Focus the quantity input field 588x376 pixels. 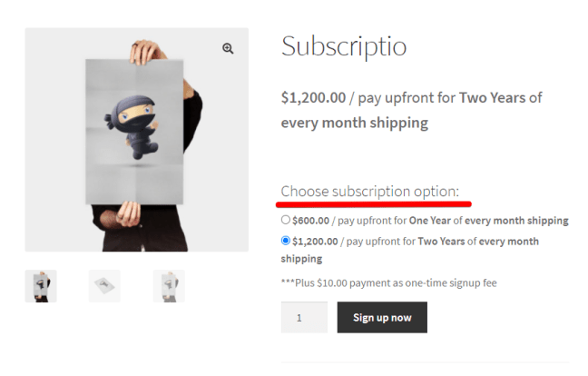click(304, 318)
